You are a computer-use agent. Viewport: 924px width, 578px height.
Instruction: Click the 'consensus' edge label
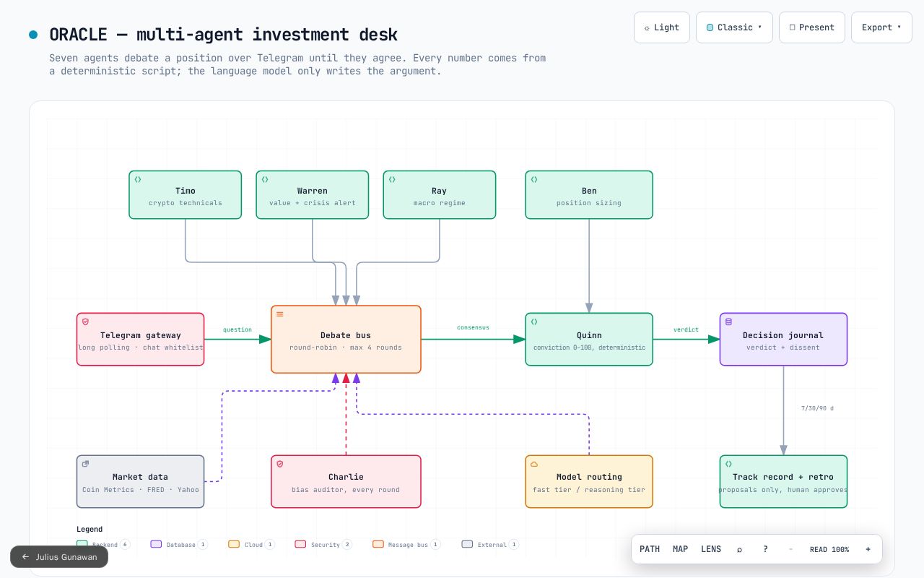point(473,327)
